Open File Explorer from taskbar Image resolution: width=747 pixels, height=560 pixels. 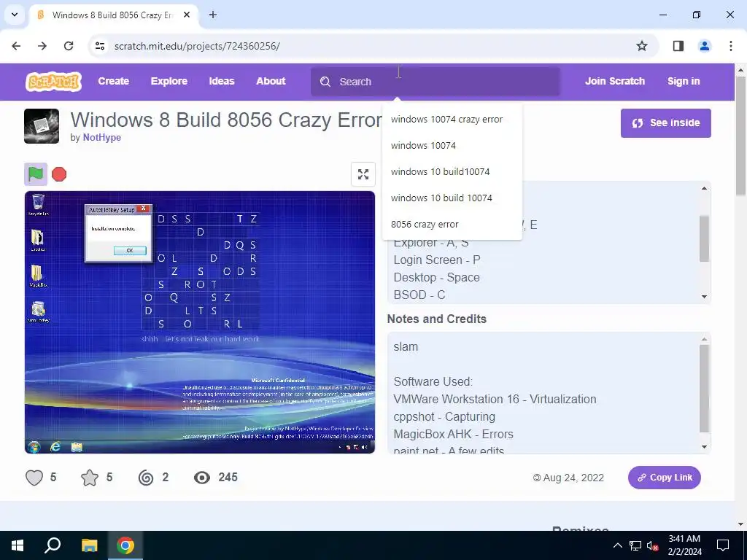coord(89,545)
